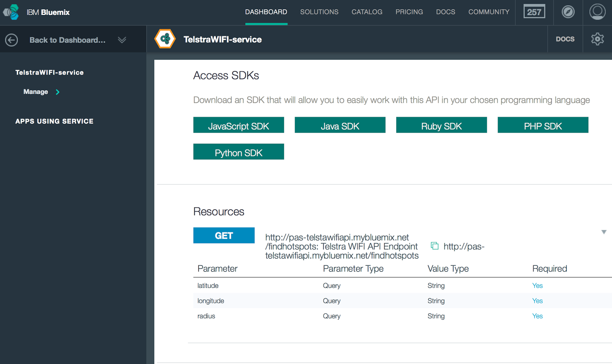The width and height of the screenshot is (612, 364).
Task: Expand the Back to Dashboard dropdown chevron
Action: coord(122,40)
